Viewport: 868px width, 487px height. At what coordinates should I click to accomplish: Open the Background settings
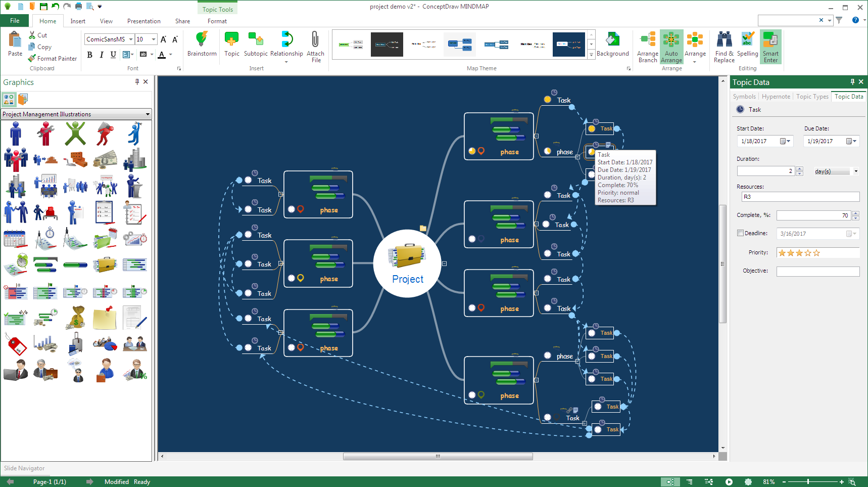[612, 45]
